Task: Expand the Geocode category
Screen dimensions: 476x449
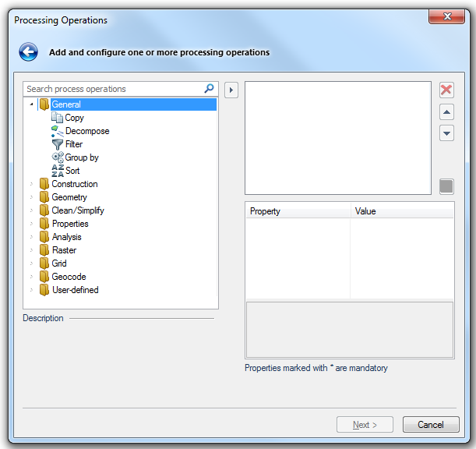Action: click(31, 277)
